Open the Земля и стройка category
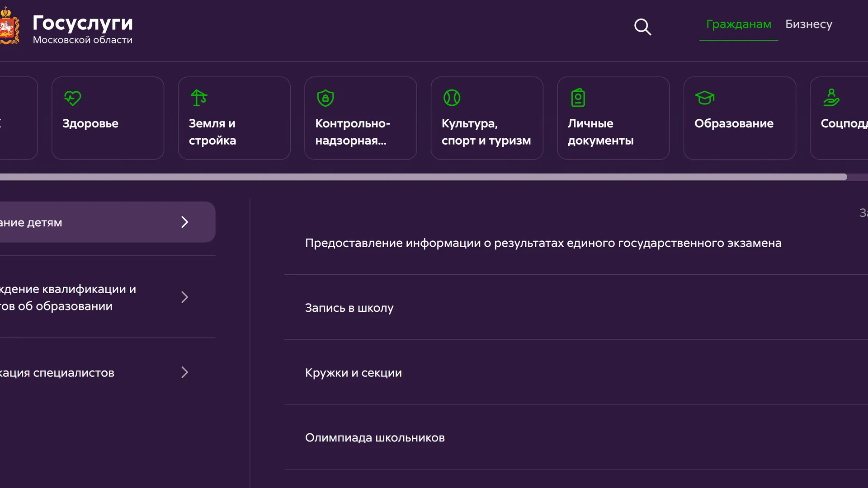Screen dimensions: 868x488 (234, 118)
